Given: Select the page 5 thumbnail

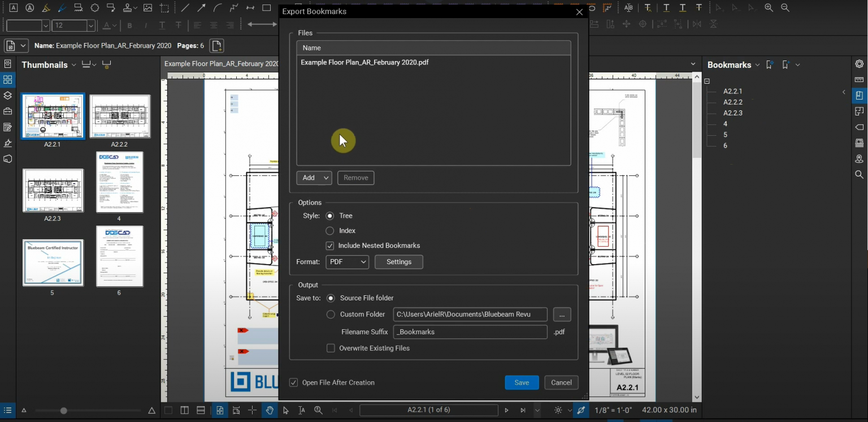Looking at the screenshot, I should [53, 262].
